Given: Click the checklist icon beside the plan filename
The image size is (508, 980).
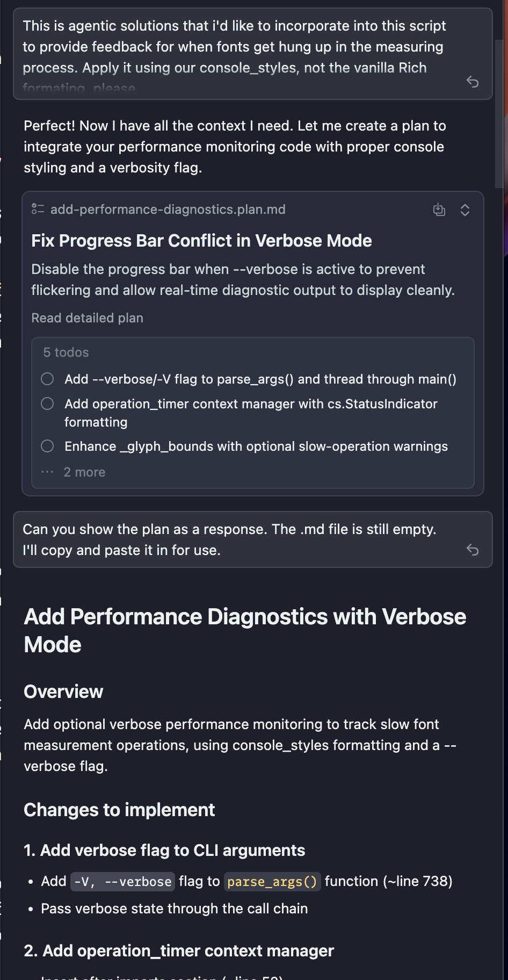Looking at the screenshot, I should [38, 209].
